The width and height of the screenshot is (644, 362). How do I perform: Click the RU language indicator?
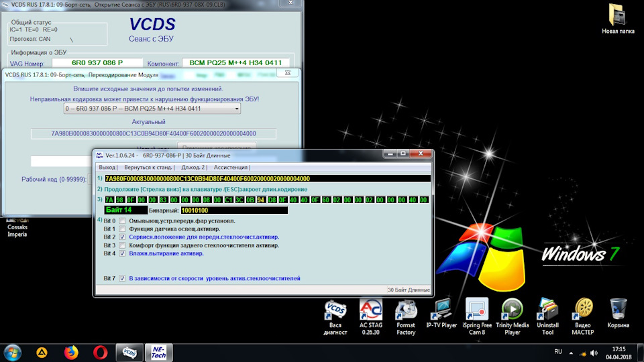point(557,352)
